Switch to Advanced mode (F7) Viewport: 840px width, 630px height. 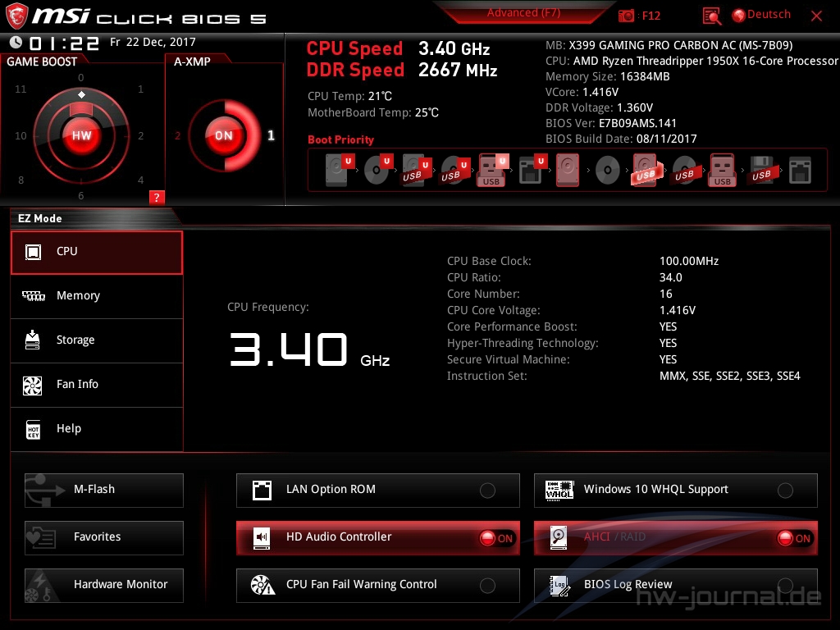tap(523, 12)
